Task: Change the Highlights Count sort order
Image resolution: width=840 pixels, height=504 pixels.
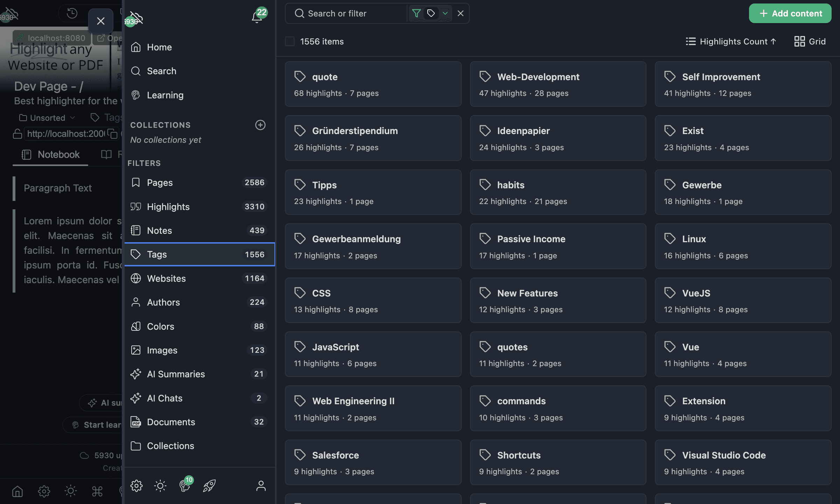Action: coord(731,41)
